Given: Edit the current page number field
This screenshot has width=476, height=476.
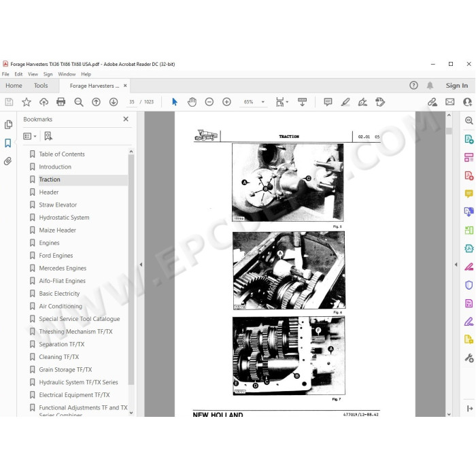Looking at the screenshot, I should click(x=132, y=102).
